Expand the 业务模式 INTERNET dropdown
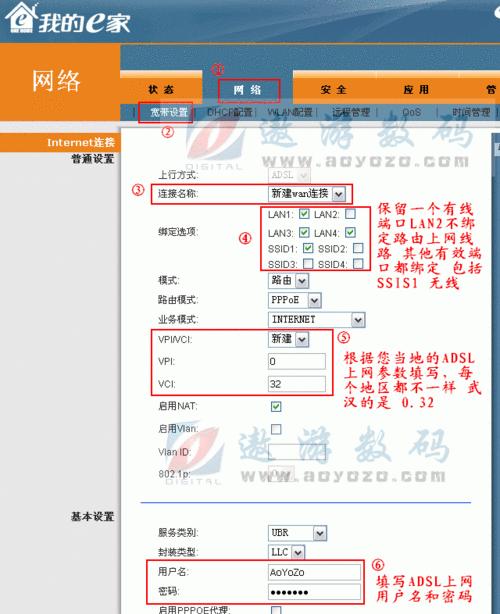 click(316, 320)
